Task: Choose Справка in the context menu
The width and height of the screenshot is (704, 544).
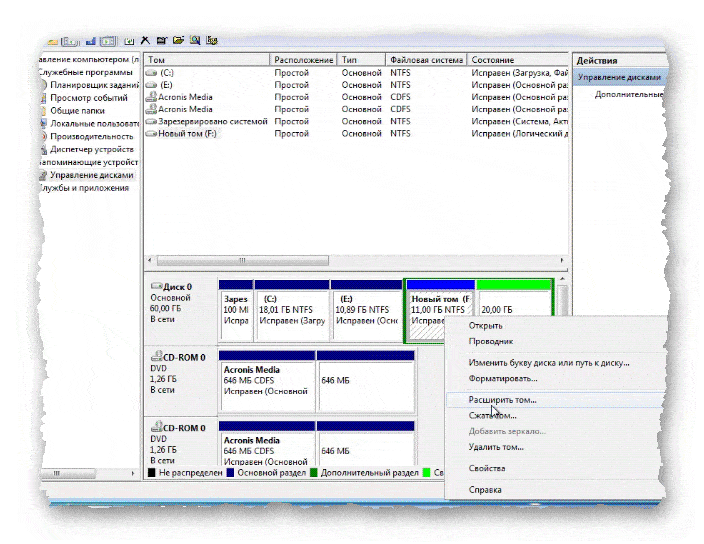Action: (x=485, y=490)
